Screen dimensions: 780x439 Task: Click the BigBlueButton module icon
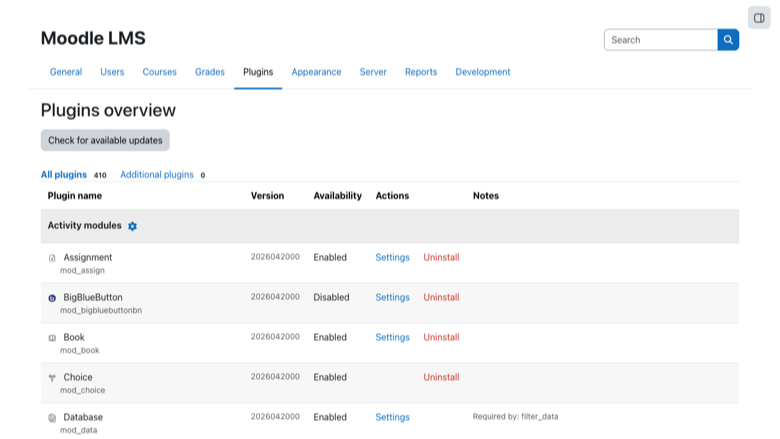click(52, 298)
